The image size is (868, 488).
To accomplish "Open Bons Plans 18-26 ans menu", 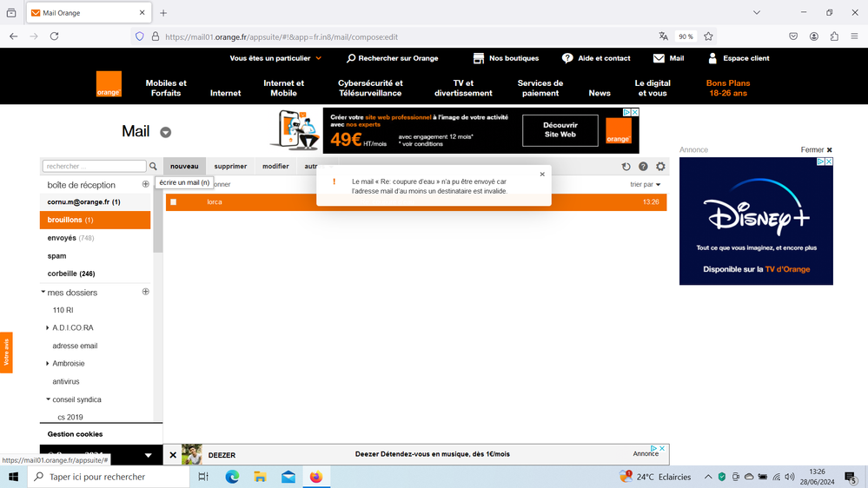I will (x=728, y=88).
